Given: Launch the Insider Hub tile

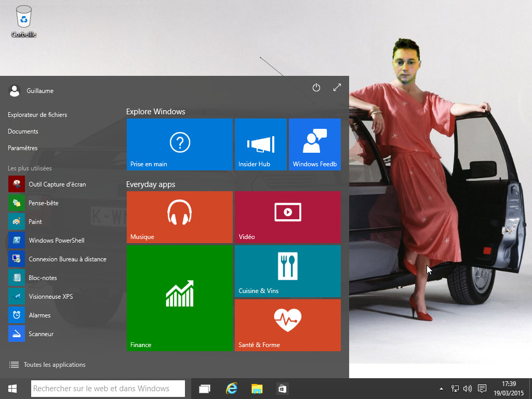Looking at the screenshot, I should (260, 144).
